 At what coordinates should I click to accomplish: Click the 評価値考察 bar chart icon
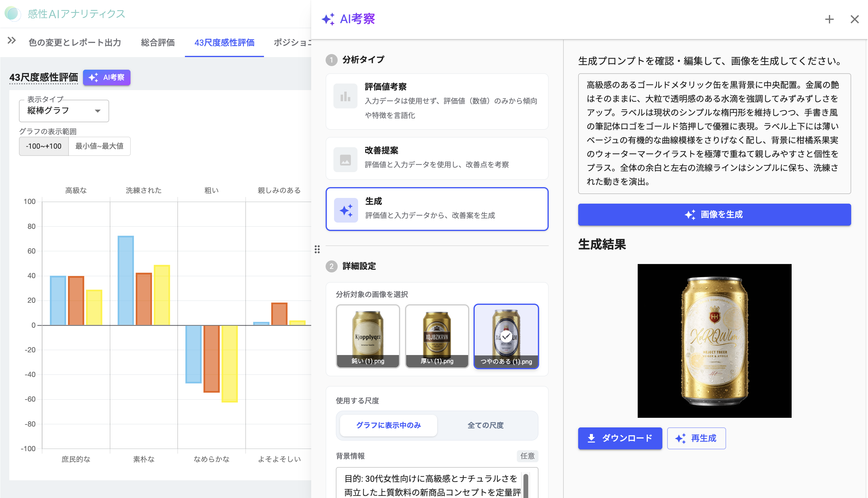345,96
